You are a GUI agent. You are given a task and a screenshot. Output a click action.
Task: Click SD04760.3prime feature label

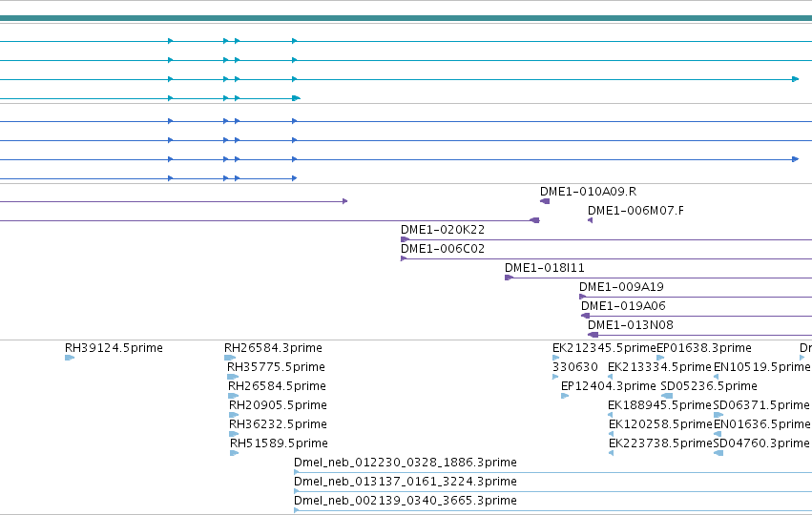[x=761, y=443]
